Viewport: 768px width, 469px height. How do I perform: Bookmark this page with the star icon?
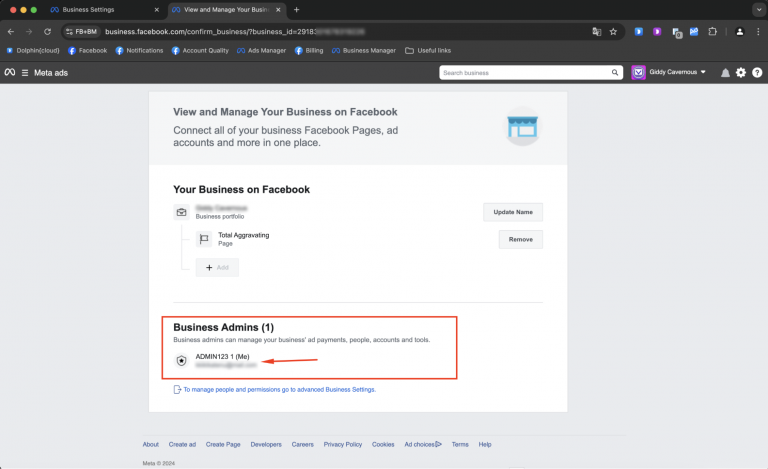613,31
